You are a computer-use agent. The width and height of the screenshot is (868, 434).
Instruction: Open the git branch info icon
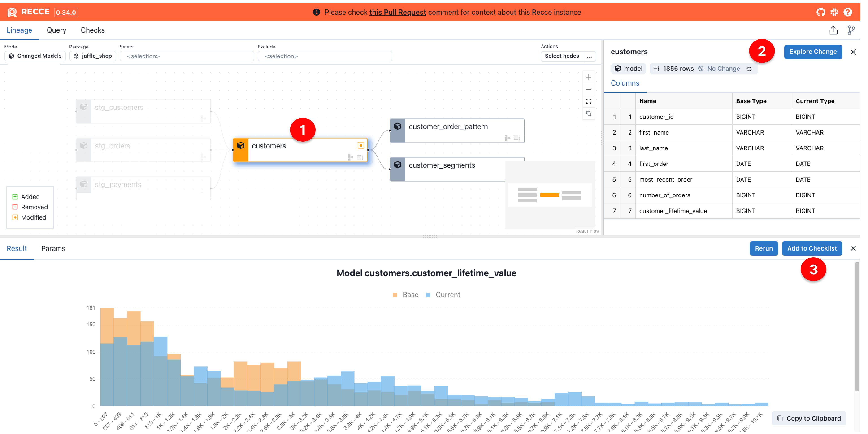(851, 30)
